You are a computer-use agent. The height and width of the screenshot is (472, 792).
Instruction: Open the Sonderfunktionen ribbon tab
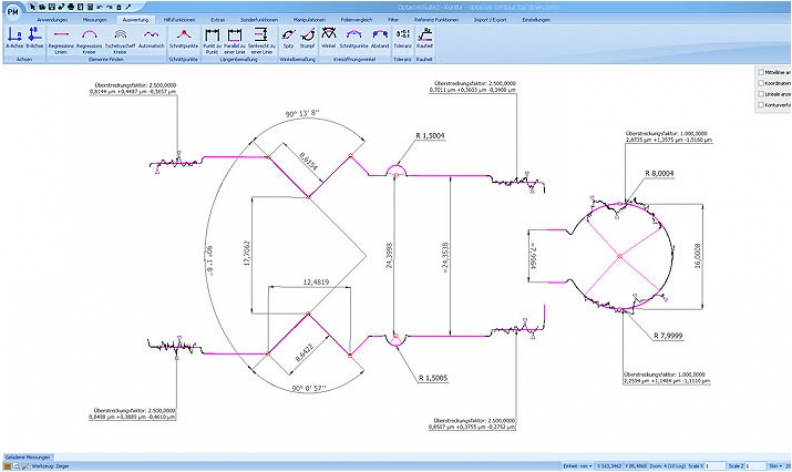click(x=259, y=20)
